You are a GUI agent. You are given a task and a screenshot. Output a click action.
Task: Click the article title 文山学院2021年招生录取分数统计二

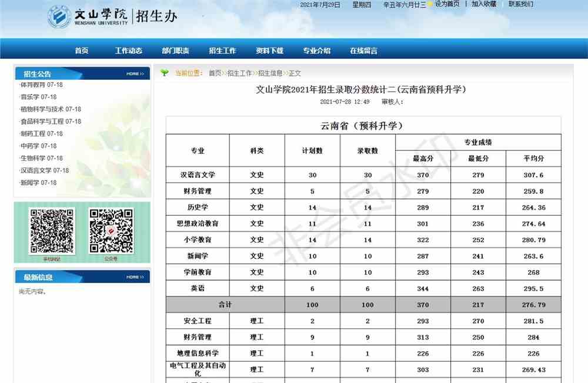361,89
